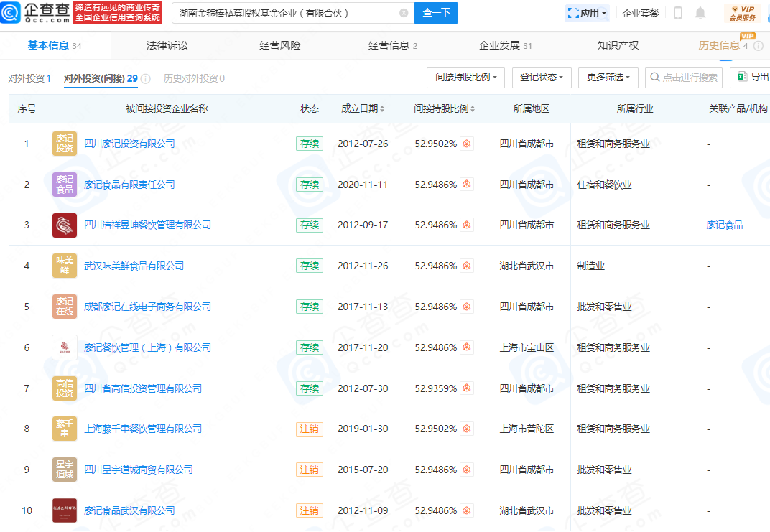Switch to the 经营风险 tab
The height and width of the screenshot is (532, 770).
(279, 46)
